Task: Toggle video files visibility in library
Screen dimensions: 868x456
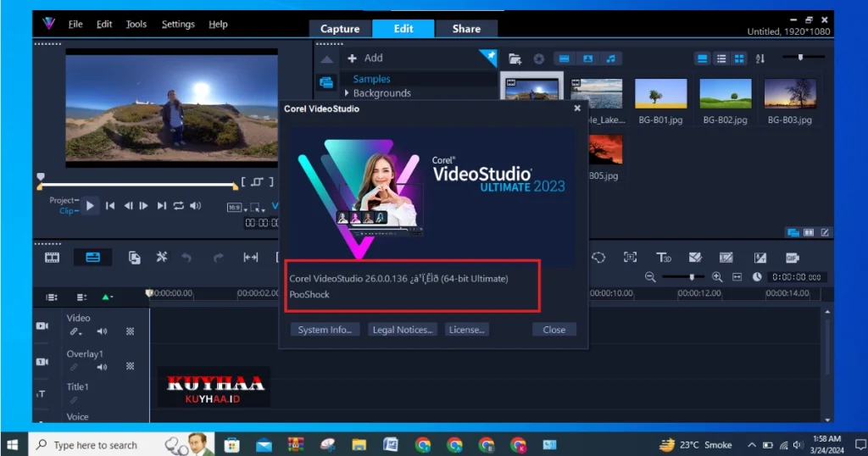Action: (564, 58)
